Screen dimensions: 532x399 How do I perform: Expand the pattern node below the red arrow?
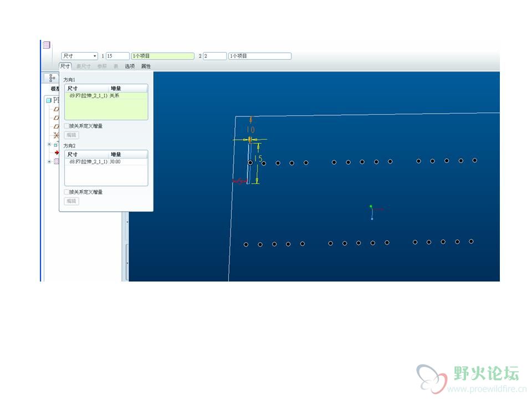coord(49,161)
